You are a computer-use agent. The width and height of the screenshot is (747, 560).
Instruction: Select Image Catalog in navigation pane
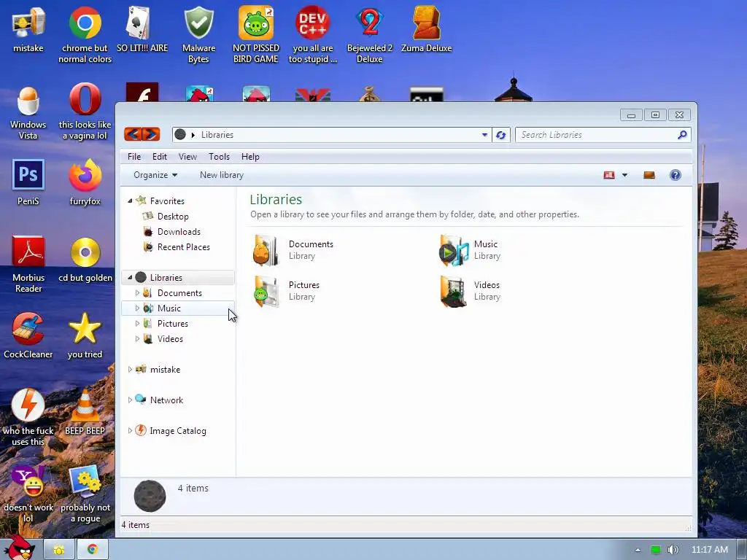tap(178, 430)
